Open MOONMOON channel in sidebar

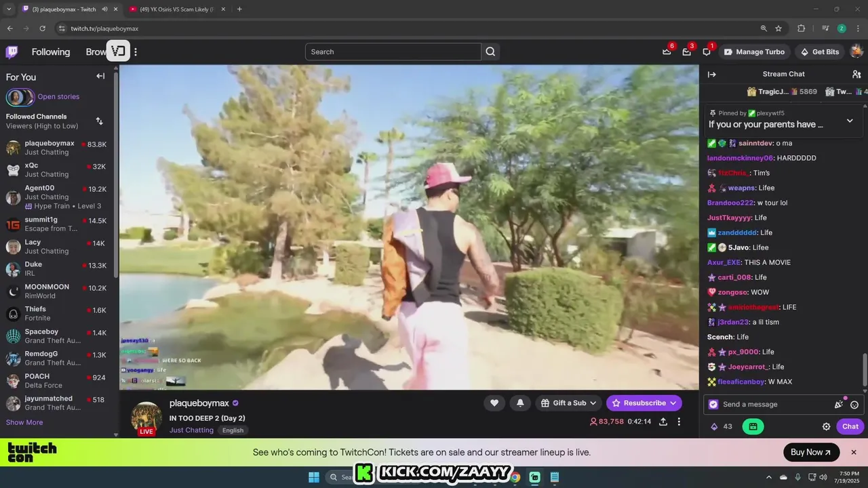point(56,291)
